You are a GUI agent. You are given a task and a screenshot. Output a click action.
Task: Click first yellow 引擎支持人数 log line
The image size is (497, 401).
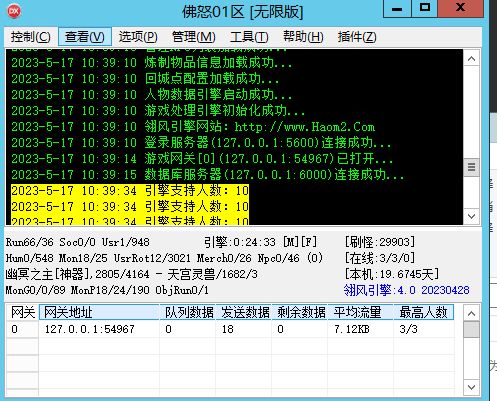pyautogui.click(x=130, y=191)
